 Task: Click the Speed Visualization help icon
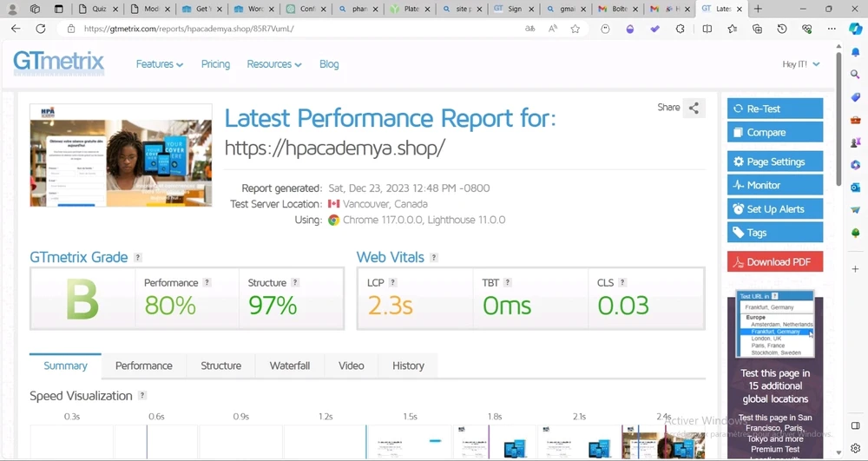click(x=142, y=396)
